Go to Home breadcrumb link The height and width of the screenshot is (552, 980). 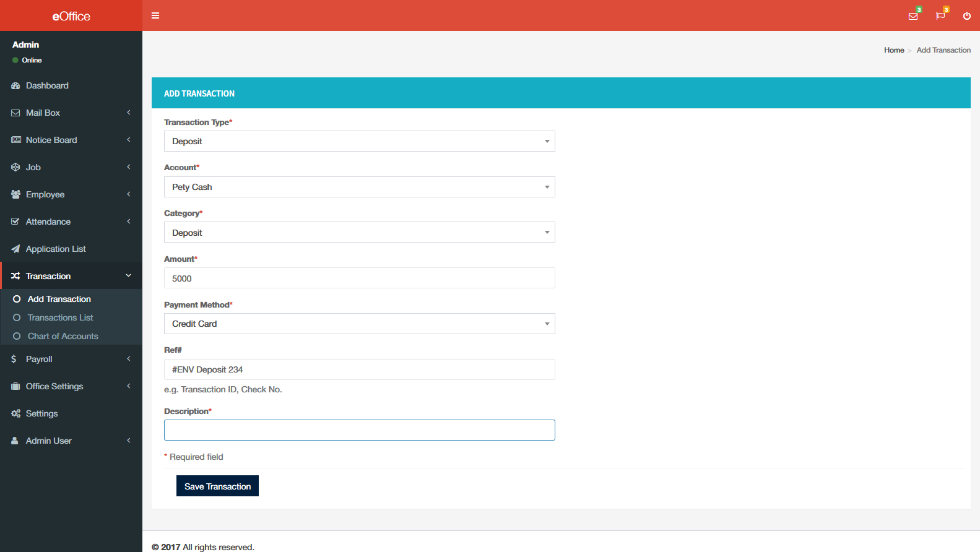pos(893,50)
